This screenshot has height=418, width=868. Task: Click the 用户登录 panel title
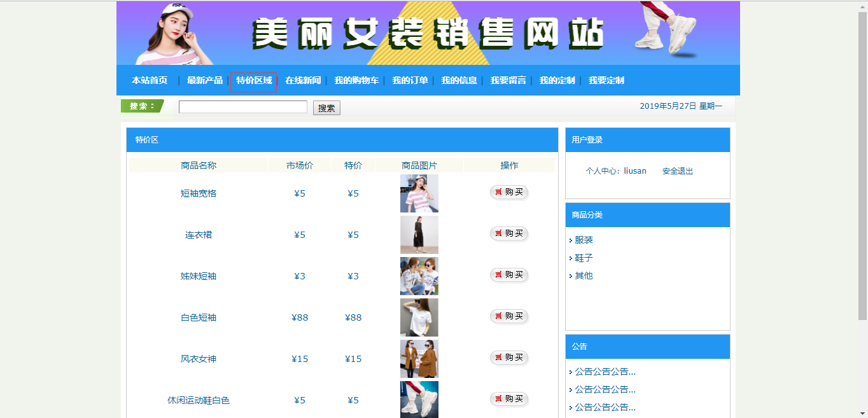[587, 140]
